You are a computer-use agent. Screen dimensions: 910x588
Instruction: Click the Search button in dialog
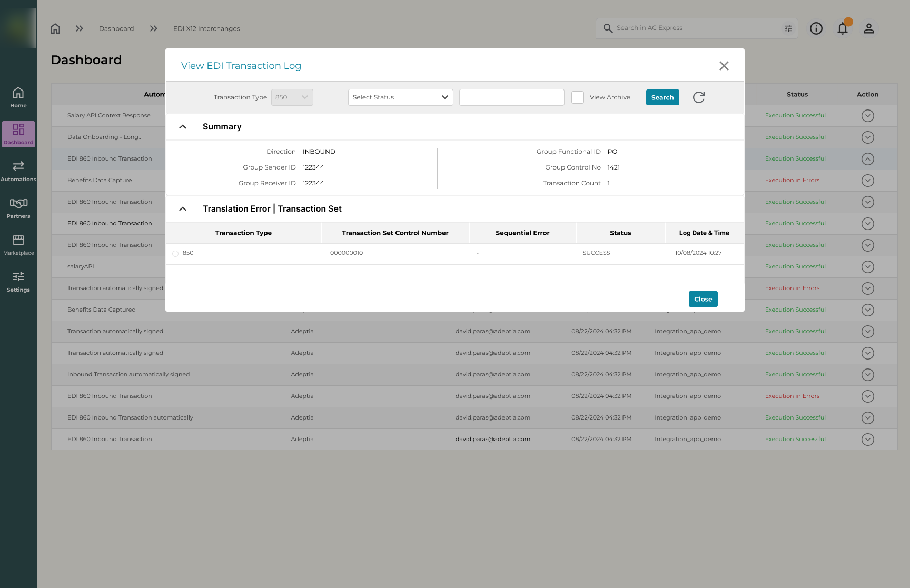[662, 97]
